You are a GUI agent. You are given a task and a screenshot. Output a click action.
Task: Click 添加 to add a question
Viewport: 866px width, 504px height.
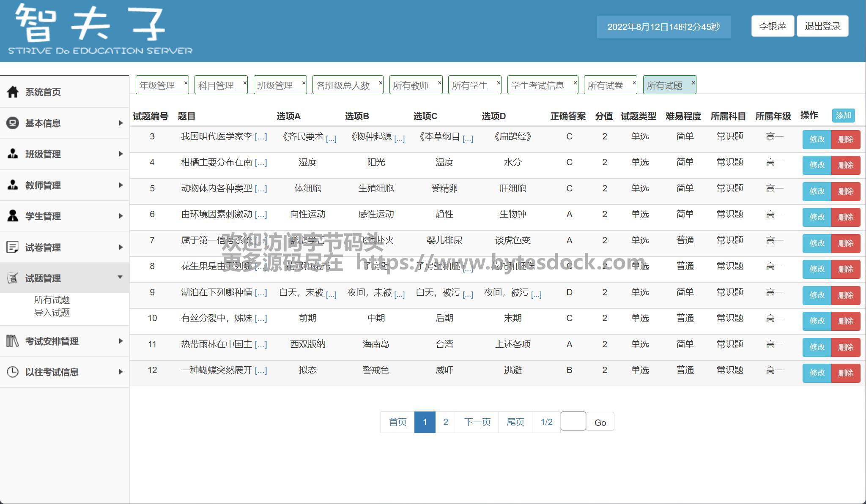coord(843,115)
